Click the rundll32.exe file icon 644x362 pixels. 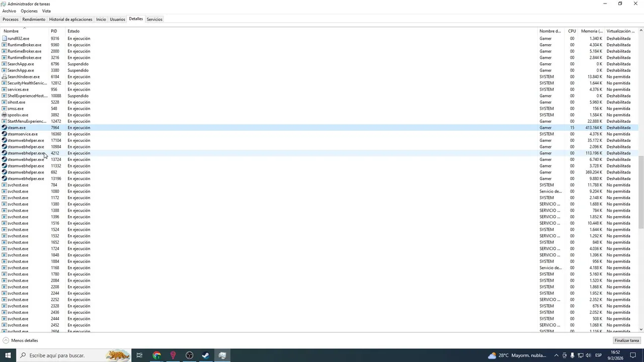pos(5,39)
